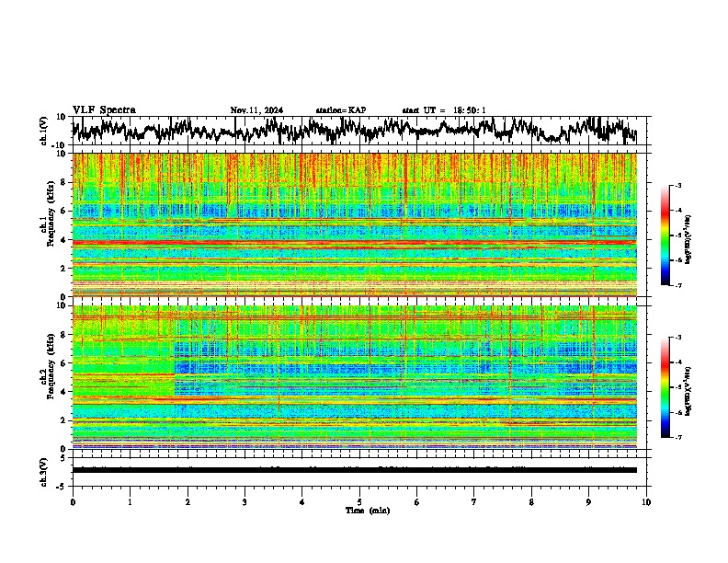
Task: Click the ch.1 frequency tick label '4'
Action: tap(65, 240)
